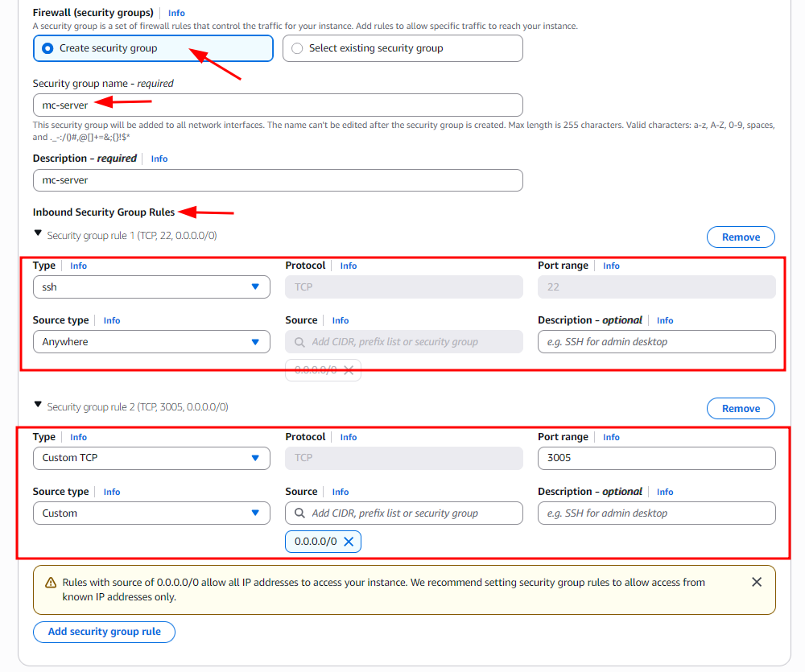Collapse Security group rule 2 triangle
This screenshot has height=672, width=805.
tap(37, 406)
